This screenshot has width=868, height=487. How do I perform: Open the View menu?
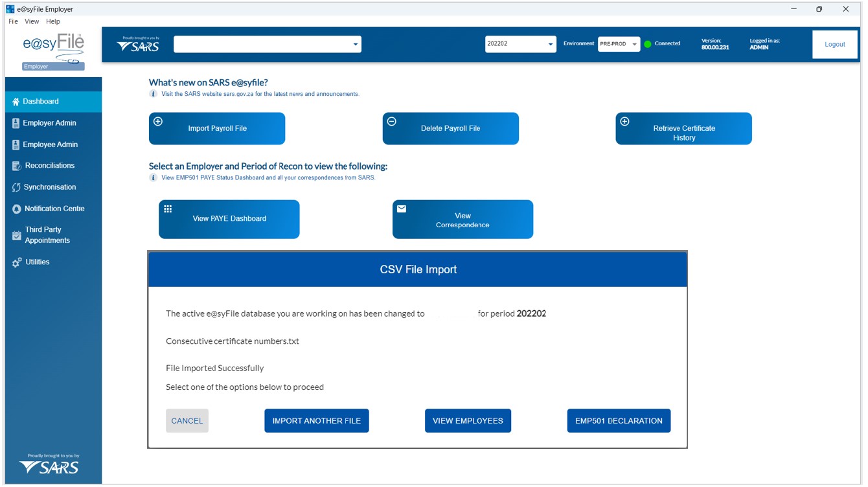pyautogui.click(x=32, y=21)
